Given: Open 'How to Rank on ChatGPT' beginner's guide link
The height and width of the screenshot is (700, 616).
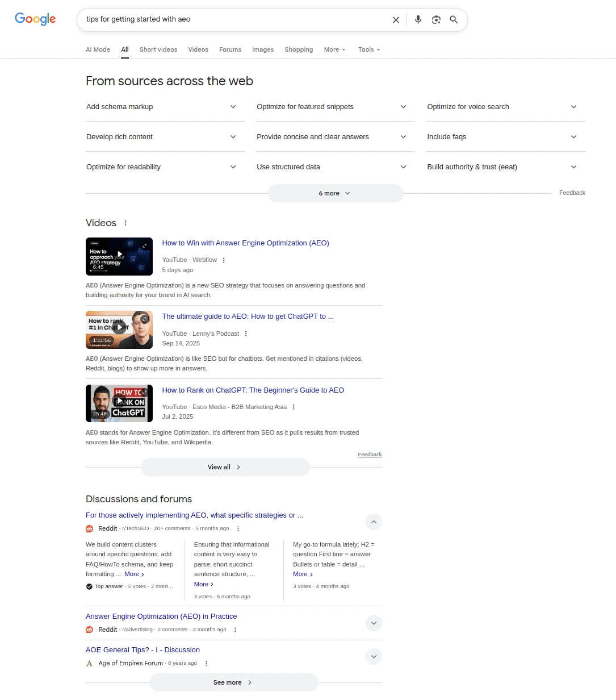Looking at the screenshot, I should (253, 390).
